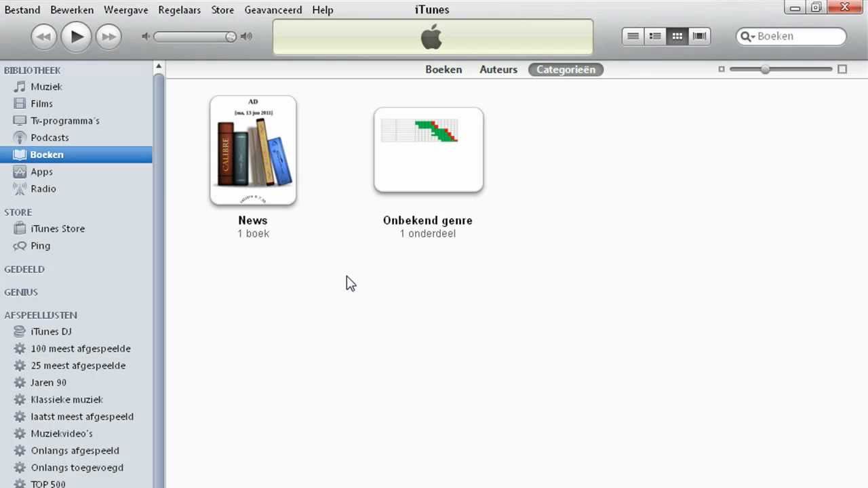Viewport: 868px width, 488px height.
Task: Click the small thumbnail size icon
Action: (722, 69)
